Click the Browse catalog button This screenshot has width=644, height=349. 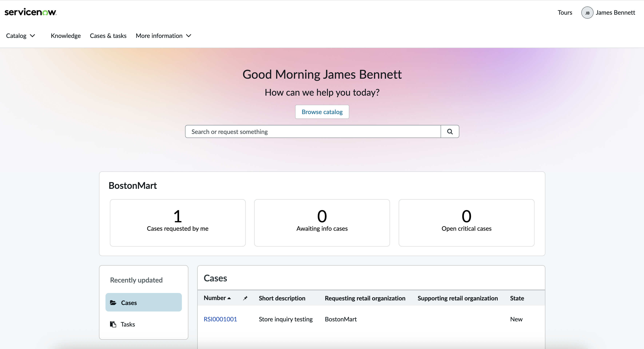tap(322, 112)
